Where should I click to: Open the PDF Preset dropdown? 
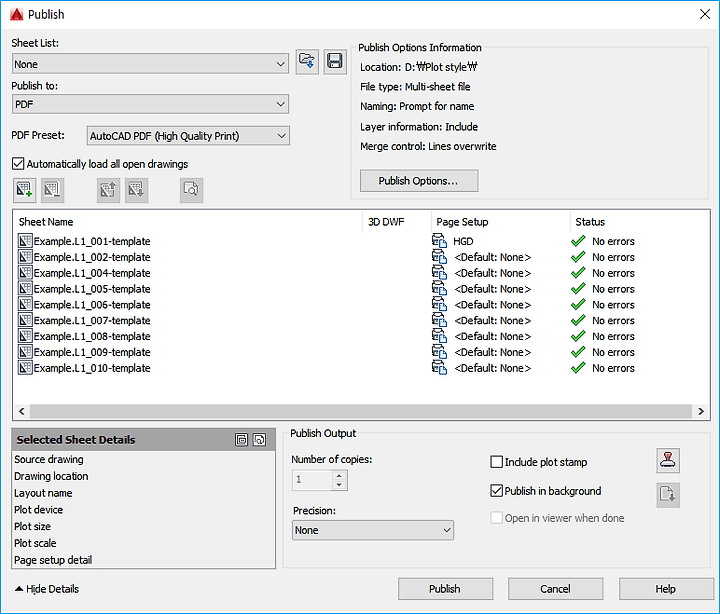(188, 136)
